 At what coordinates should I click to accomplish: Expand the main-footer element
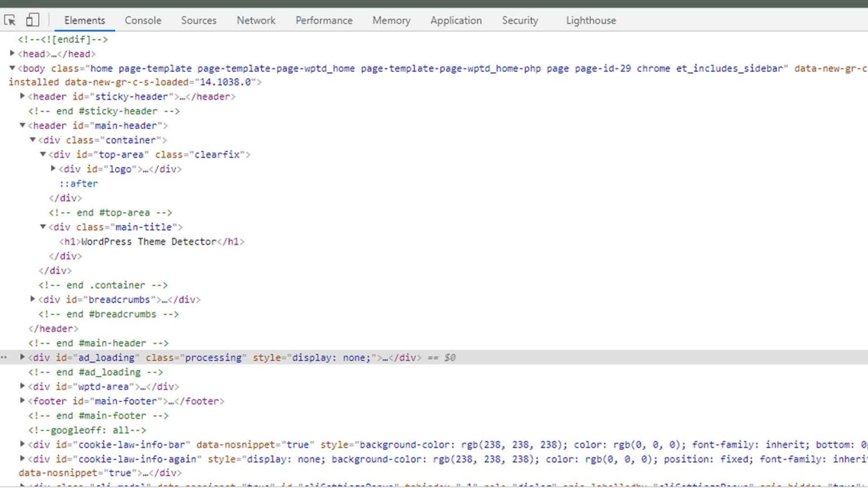[21, 401]
